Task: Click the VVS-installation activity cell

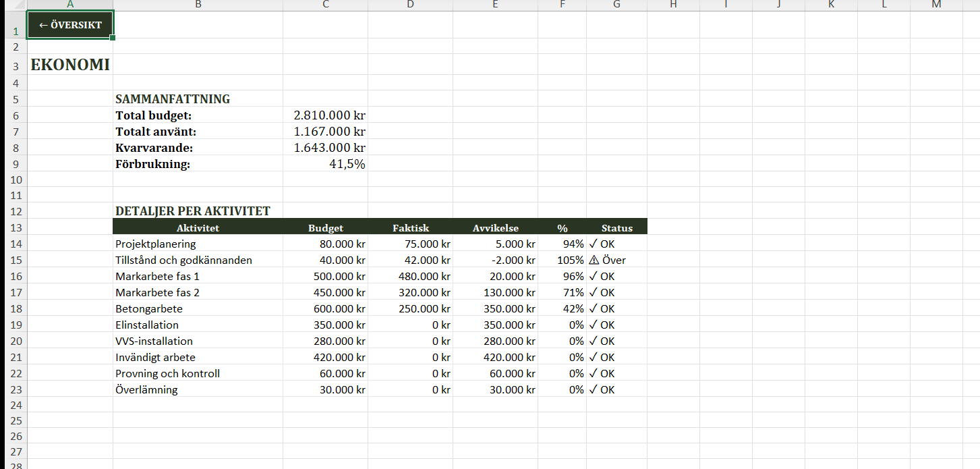Action: pos(198,341)
